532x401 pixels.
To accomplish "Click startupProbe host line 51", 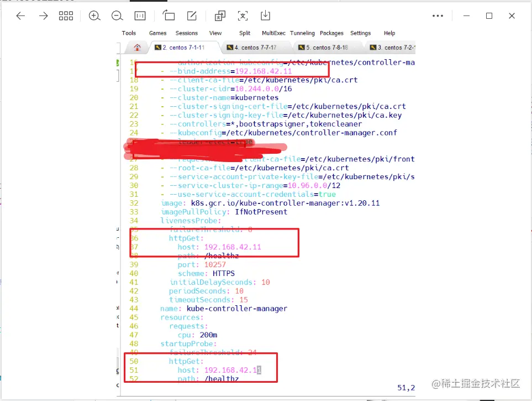I will click(x=219, y=370).
